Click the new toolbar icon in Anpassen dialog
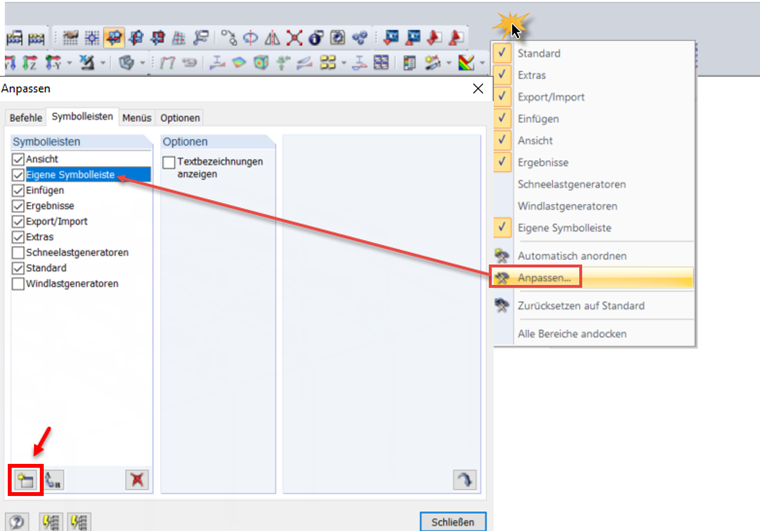 coord(25,480)
